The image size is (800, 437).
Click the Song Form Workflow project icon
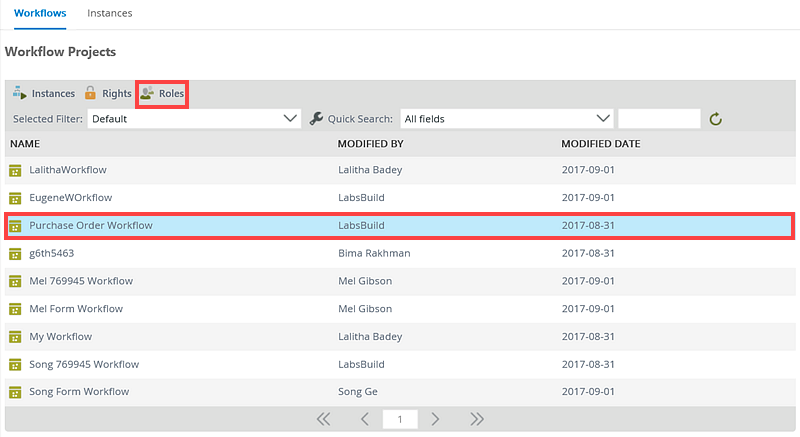click(x=15, y=392)
